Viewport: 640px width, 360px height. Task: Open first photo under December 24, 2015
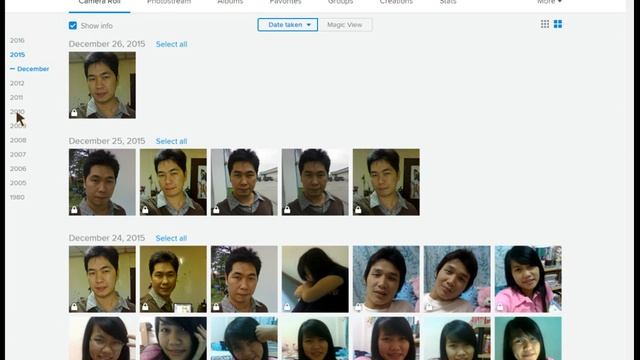tap(102, 279)
